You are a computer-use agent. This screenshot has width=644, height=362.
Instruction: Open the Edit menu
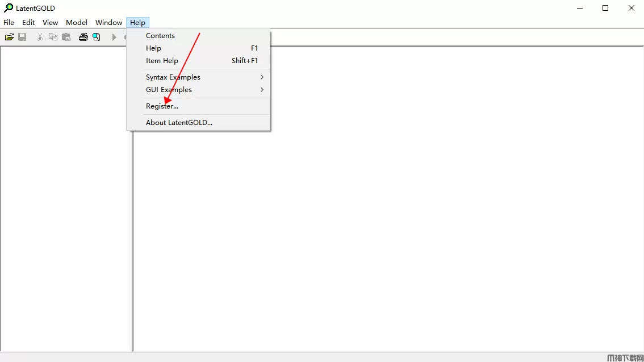point(28,23)
